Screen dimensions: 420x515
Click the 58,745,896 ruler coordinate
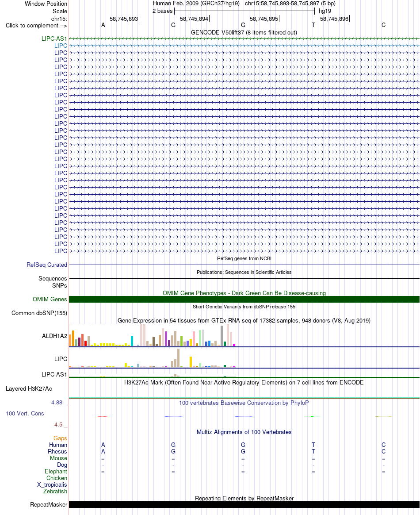(x=334, y=19)
